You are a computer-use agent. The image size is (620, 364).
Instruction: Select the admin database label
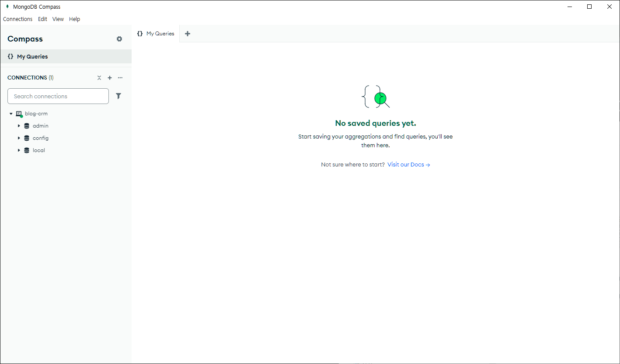(41, 126)
